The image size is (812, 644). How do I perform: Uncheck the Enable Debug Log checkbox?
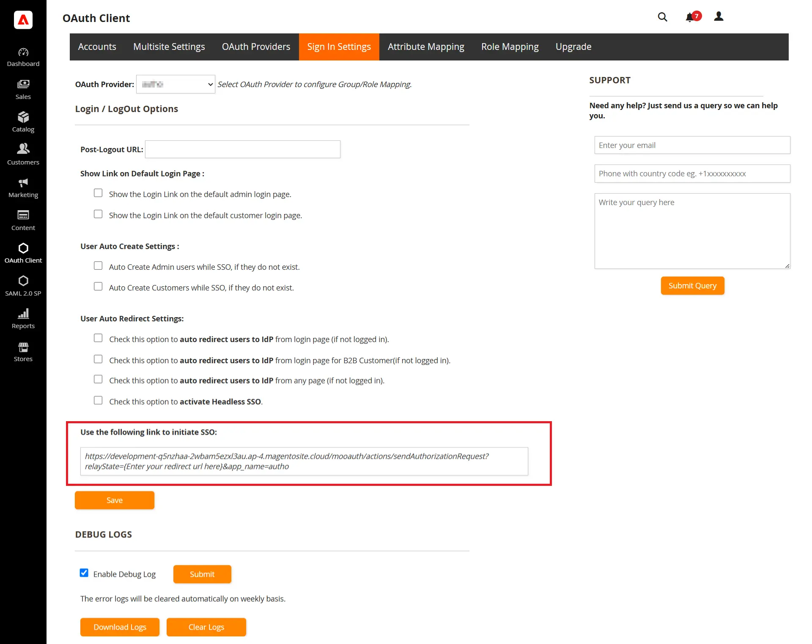(x=84, y=573)
